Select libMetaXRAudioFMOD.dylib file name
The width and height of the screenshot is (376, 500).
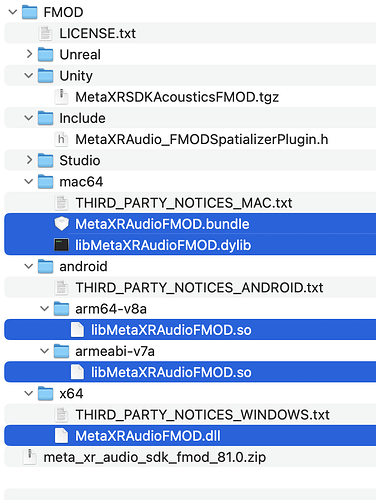[163, 245]
